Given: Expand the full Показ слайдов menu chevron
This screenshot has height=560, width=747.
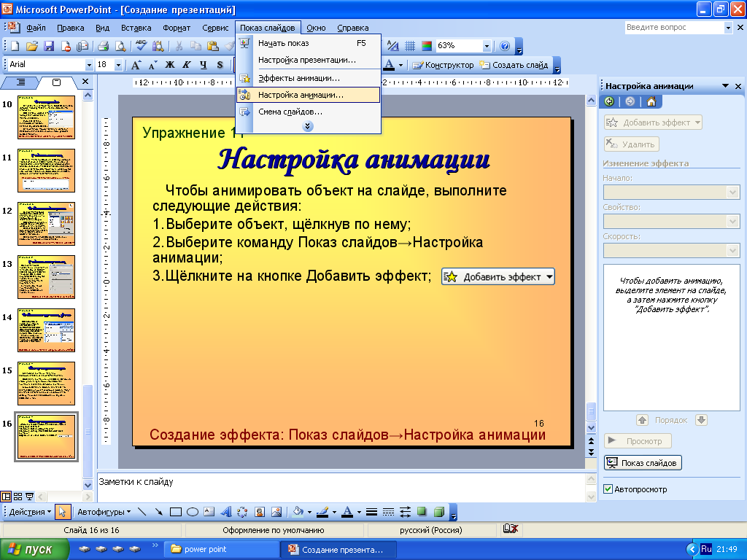Looking at the screenshot, I should [308, 126].
